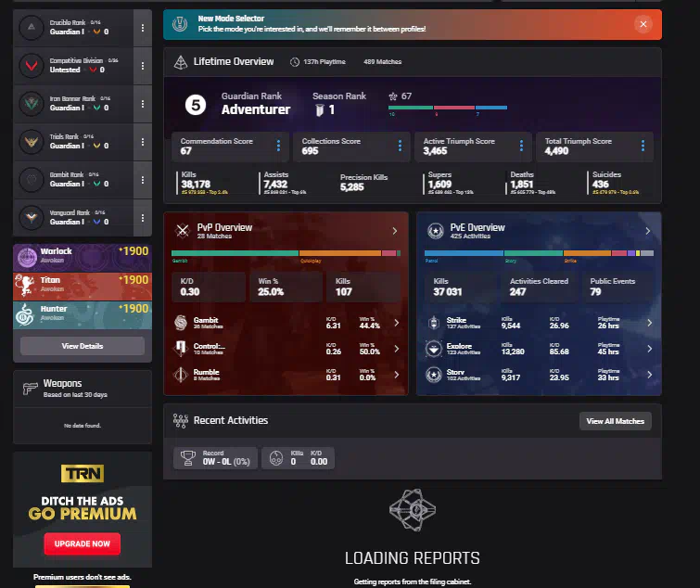Expand Control row chevron

pyautogui.click(x=397, y=349)
